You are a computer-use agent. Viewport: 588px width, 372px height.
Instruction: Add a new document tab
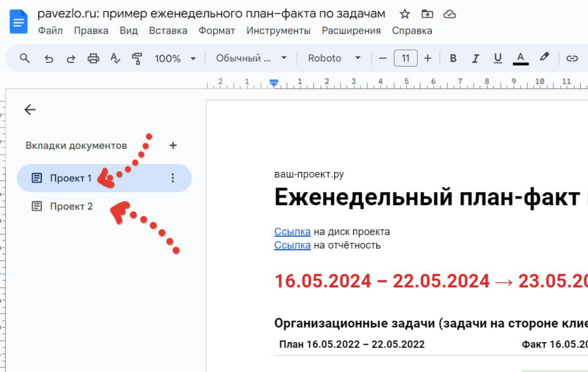(x=172, y=145)
